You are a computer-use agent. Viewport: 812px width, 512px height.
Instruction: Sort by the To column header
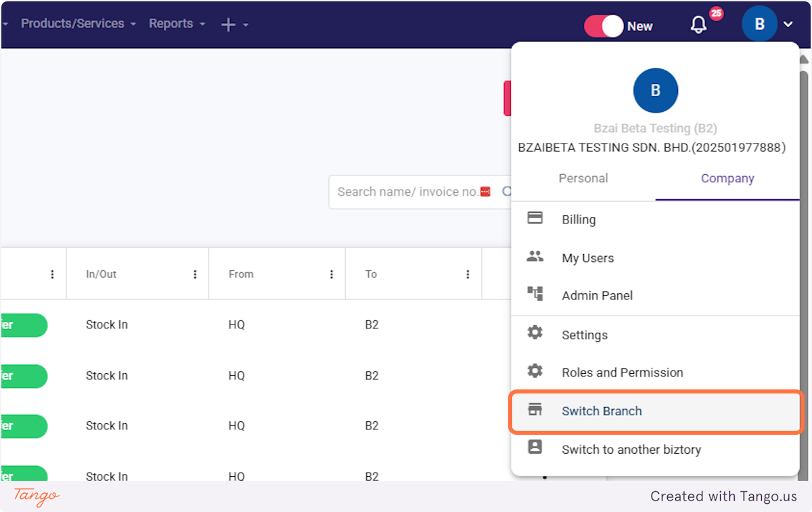click(371, 274)
